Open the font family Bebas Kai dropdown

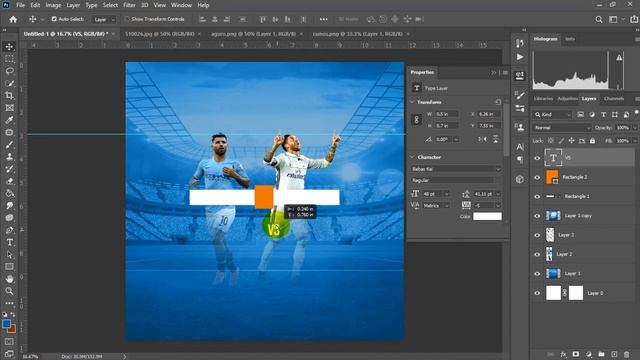pyautogui.click(x=456, y=169)
